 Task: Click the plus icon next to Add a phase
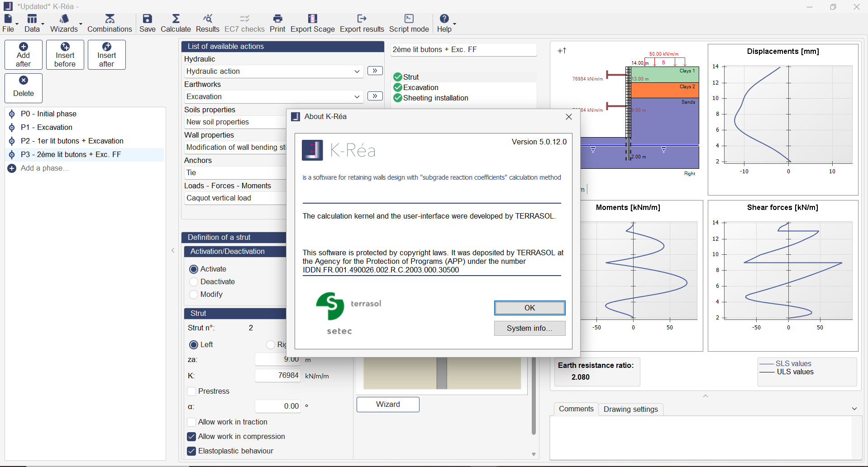[12, 168]
